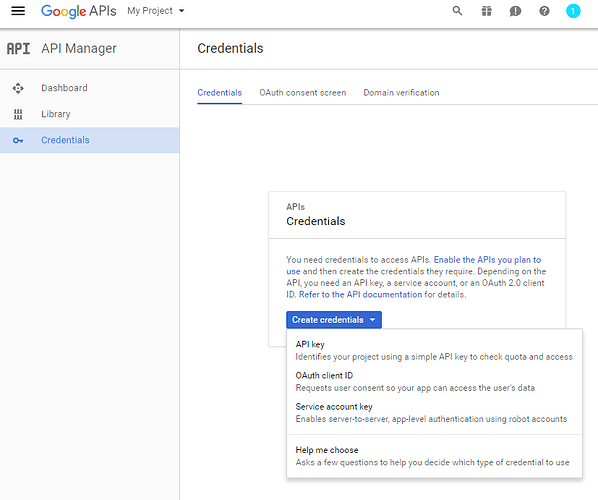
Task: Choose Service account key option
Action: click(434, 413)
